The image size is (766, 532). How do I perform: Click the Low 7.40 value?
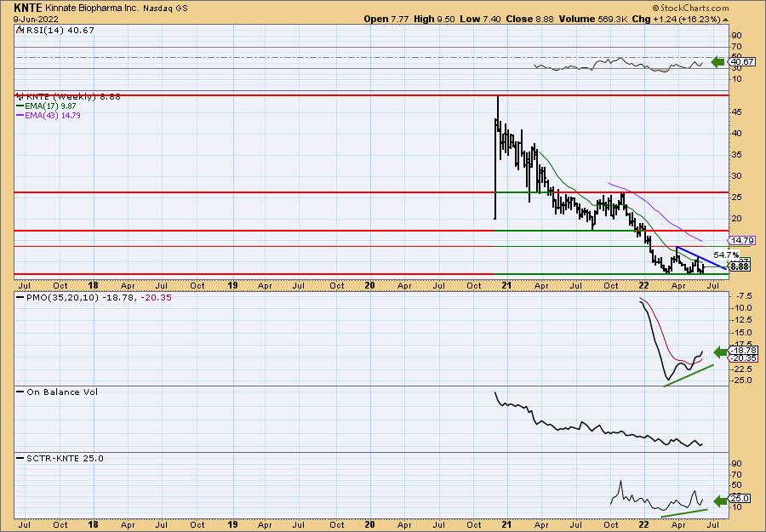(x=480, y=19)
